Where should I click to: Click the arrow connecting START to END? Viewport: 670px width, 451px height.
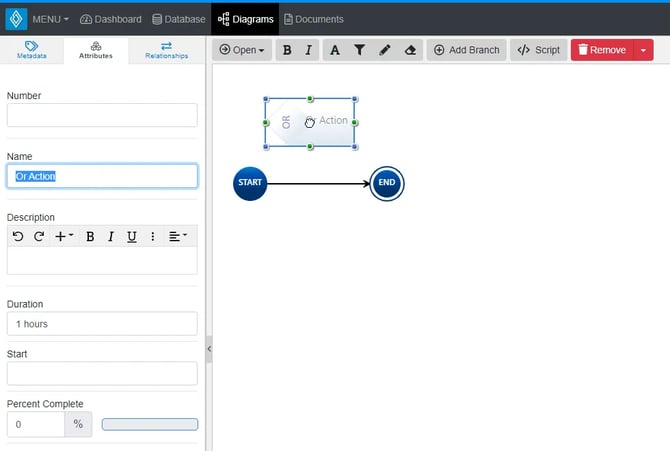318,184
